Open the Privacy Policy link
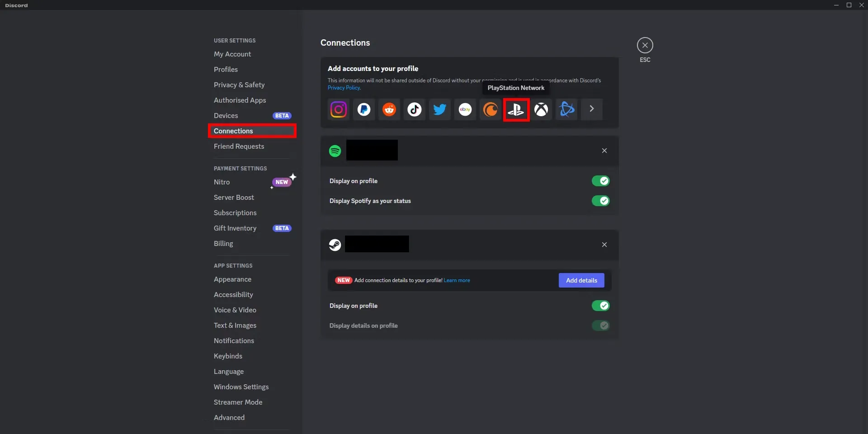Image resolution: width=868 pixels, height=434 pixels. tap(344, 88)
